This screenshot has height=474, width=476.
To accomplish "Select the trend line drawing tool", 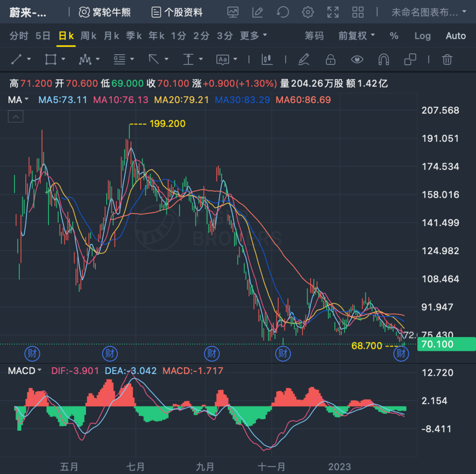I will 16,59.
